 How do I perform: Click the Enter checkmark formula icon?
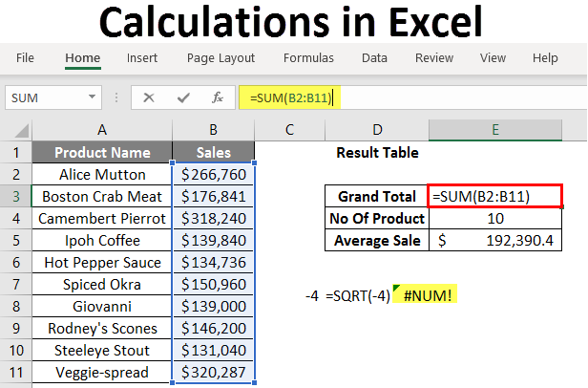pos(182,97)
